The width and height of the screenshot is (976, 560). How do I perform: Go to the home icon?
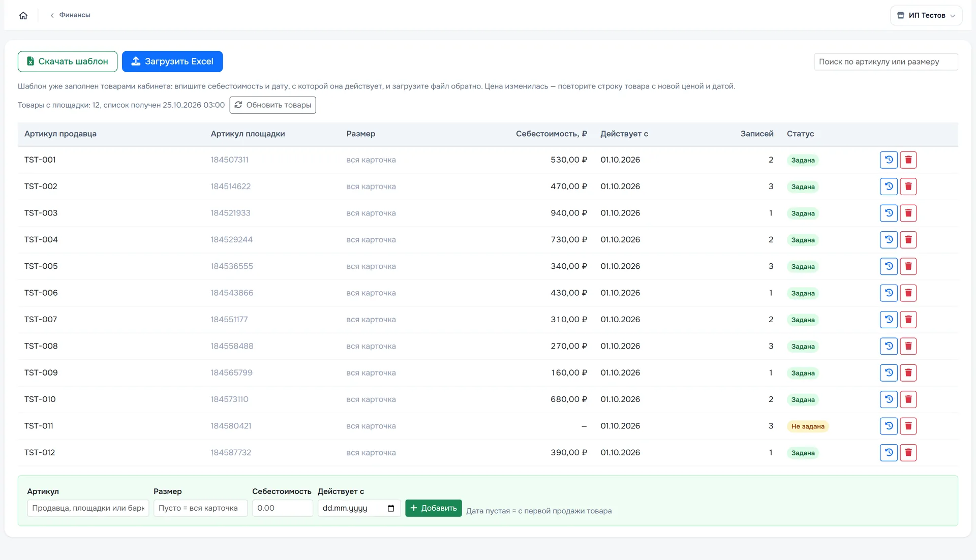point(23,15)
